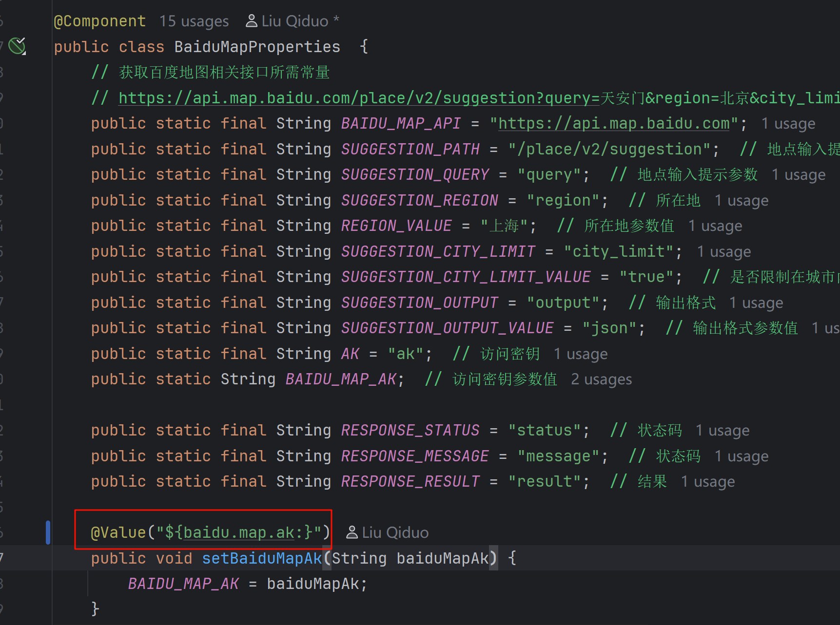Click the author icon beside Liu Qiduo at class
This screenshot has height=625, width=840.
tap(252, 21)
